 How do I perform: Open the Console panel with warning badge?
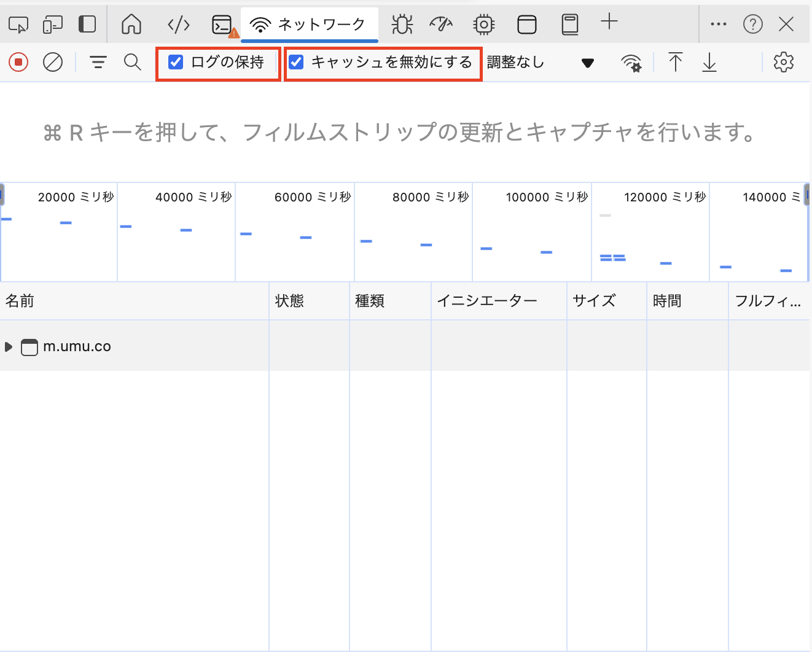(x=222, y=25)
